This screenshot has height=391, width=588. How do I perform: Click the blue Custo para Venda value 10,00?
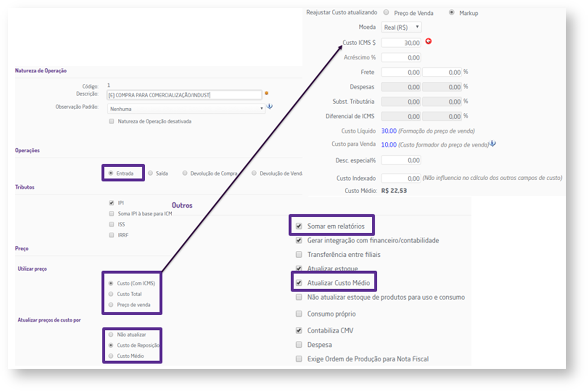tap(389, 144)
